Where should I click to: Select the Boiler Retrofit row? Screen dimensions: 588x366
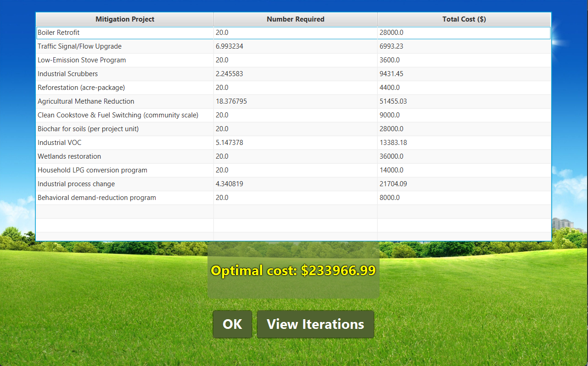pyautogui.click(x=59, y=33)
